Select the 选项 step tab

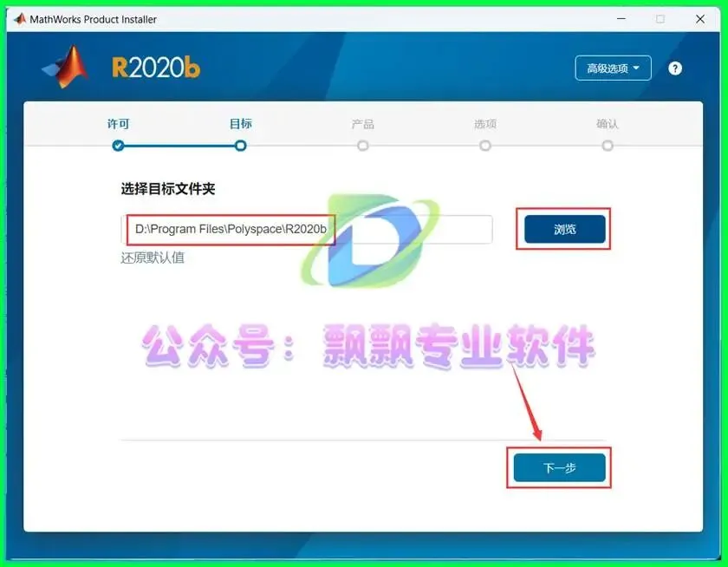pos(485,124)
